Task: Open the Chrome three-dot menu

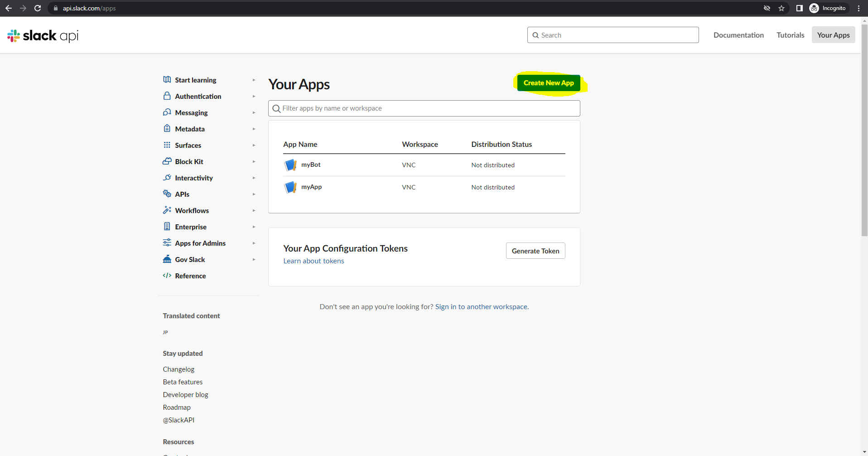Action: [x=858, y=8]
